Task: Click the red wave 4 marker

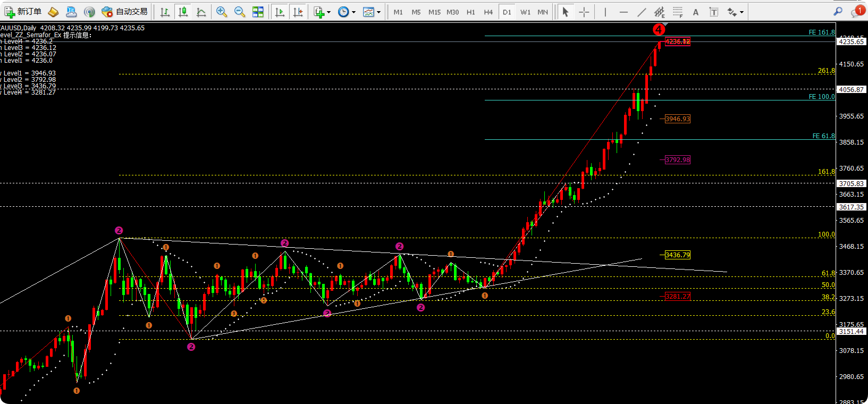Action: 658,29
